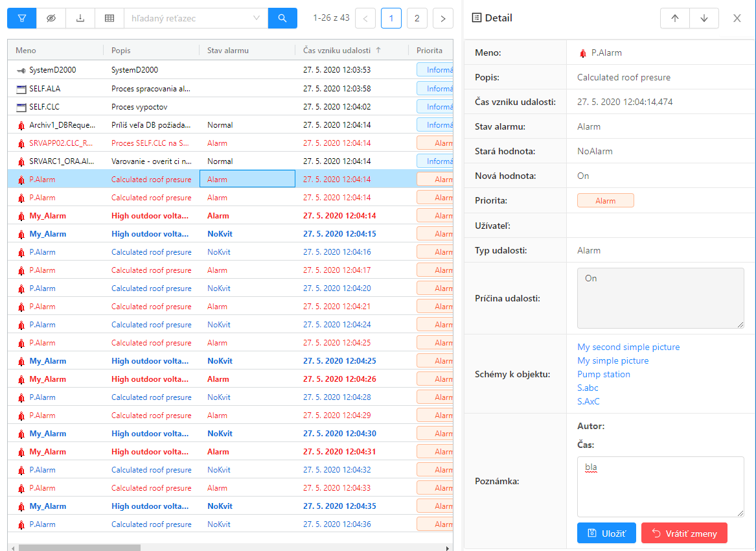This screenshot has height=551, width=756.
Task: Click the blue search magnifier button
Action: click(x=282, y=18)
